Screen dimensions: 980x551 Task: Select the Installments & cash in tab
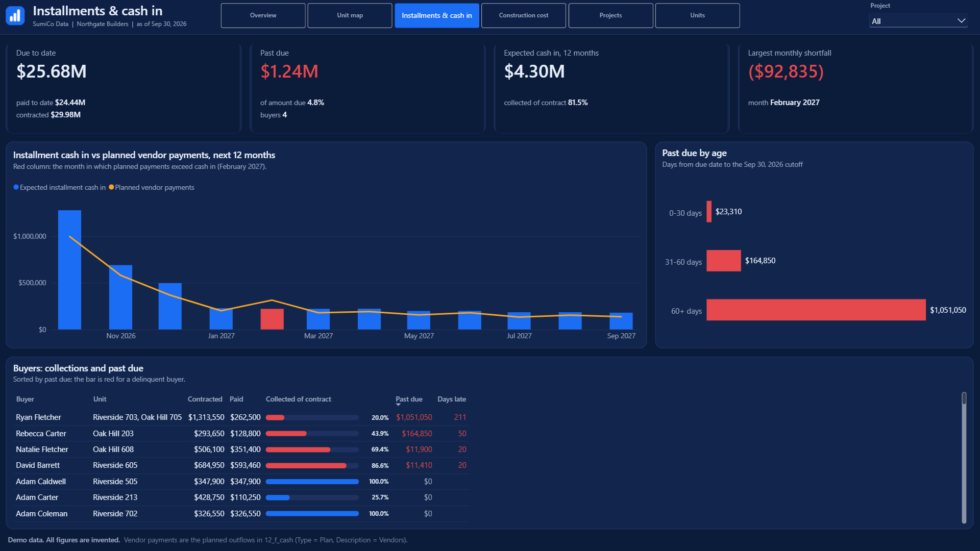pyautogui.click(x=437, y=15)
